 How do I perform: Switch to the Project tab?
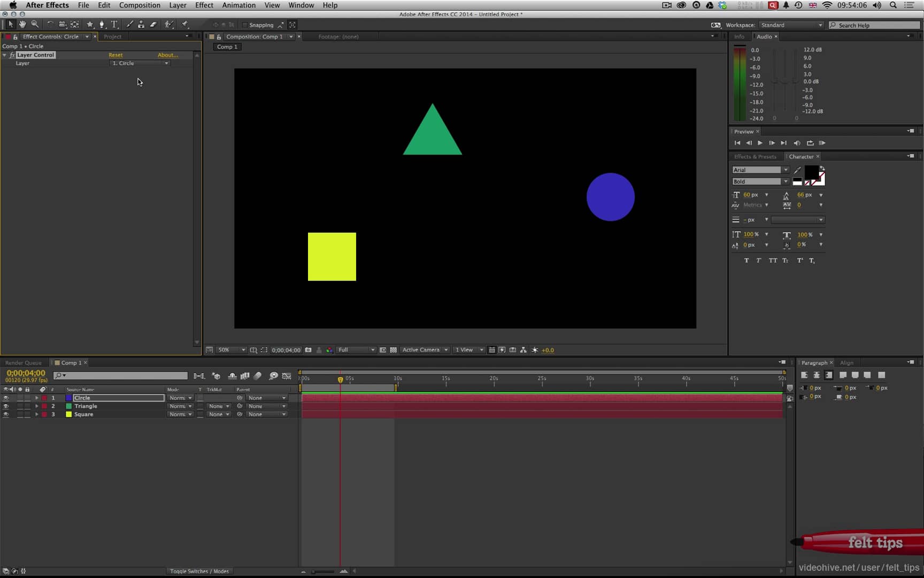(113, 36)
